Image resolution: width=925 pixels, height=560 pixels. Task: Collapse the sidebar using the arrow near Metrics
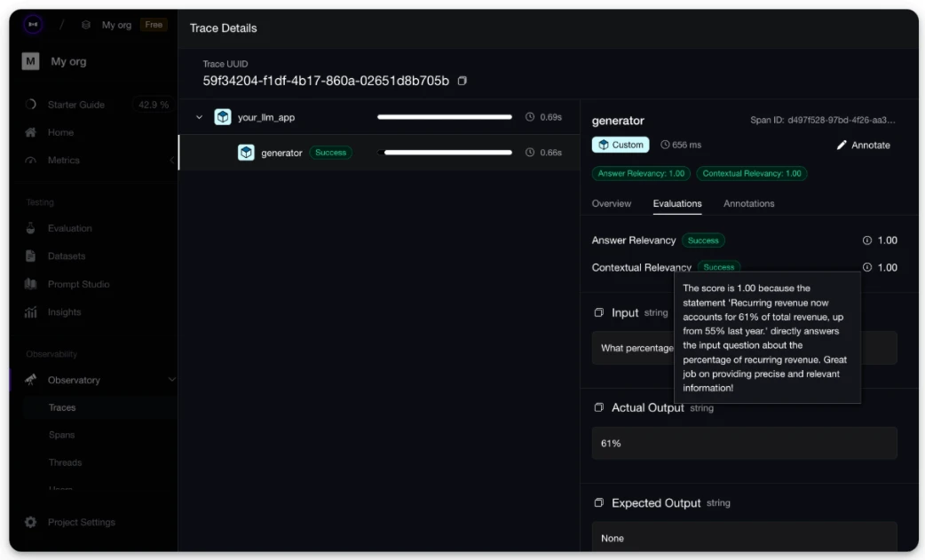point(171,161)
